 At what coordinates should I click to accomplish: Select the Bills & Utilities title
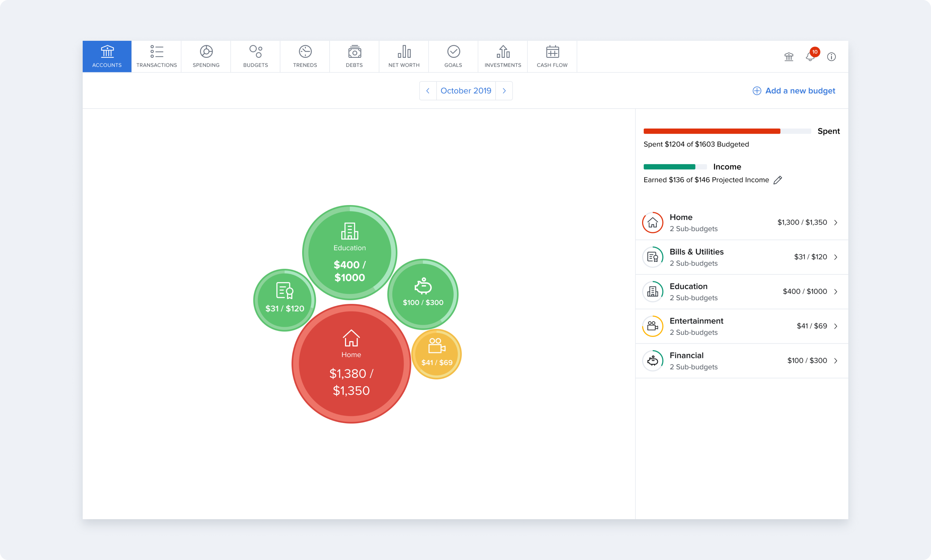coord(697,252)
